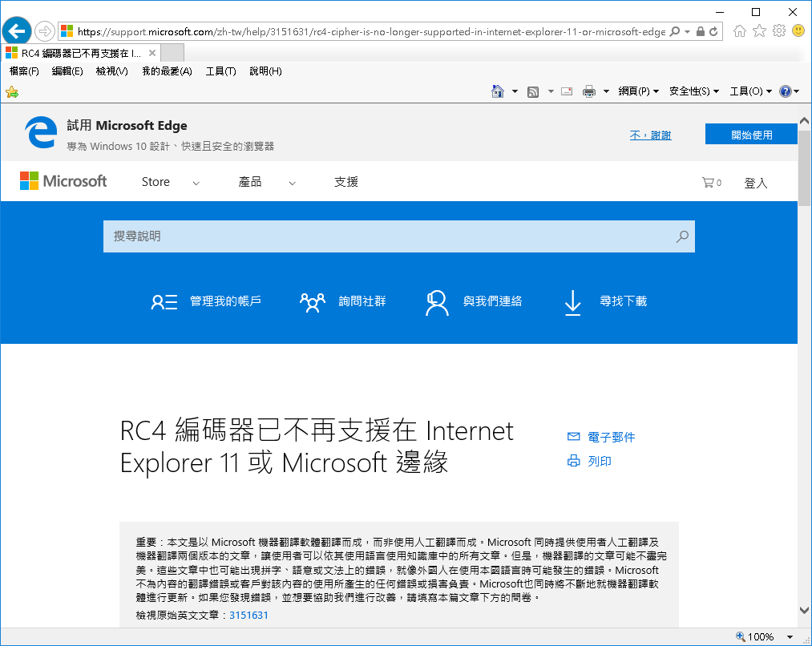Image resolution: width=812 pixels, height=646 pixels.
Task: Click the vertical scrollbar thumb
Action: coord(804,168)
